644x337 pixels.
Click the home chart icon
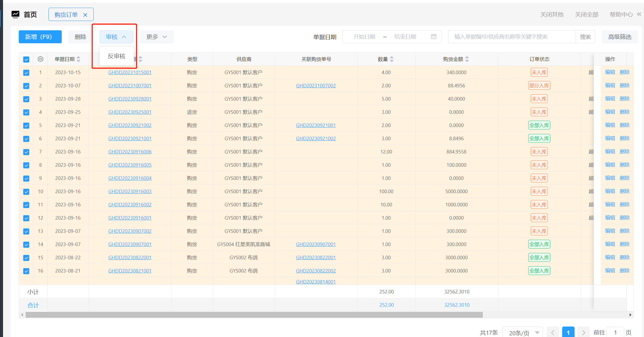pyautogui.click(x=15, y=14)
